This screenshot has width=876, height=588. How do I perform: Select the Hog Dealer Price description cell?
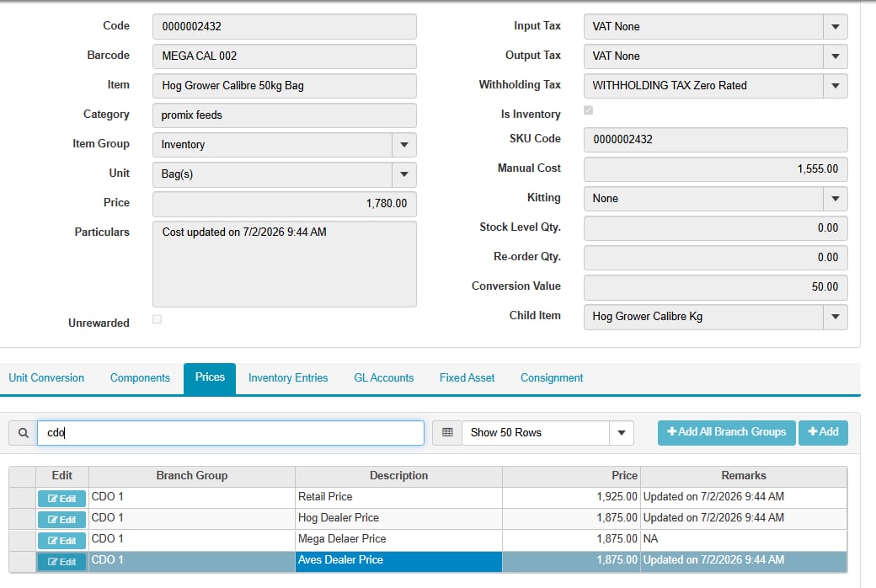click(399, 518)
